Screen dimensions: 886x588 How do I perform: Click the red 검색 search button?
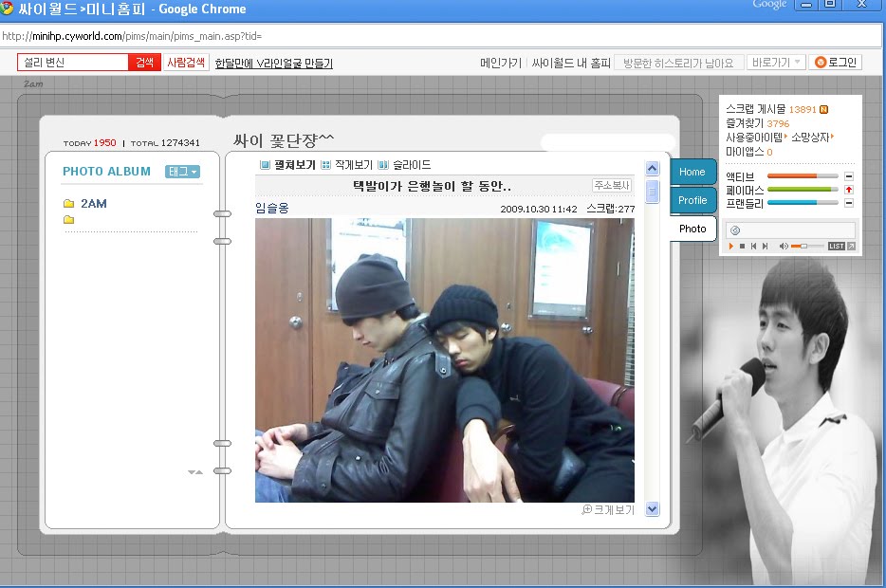144,63
